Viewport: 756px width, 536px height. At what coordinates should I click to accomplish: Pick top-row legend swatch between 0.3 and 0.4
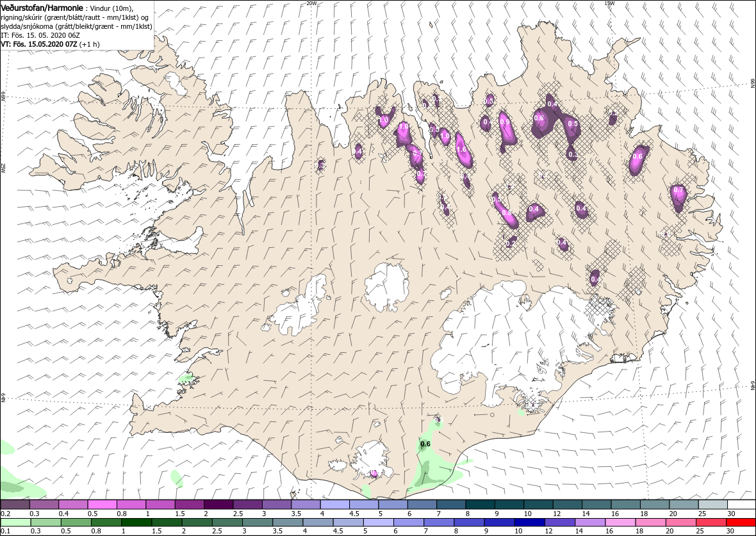click(x=44, y=504)
